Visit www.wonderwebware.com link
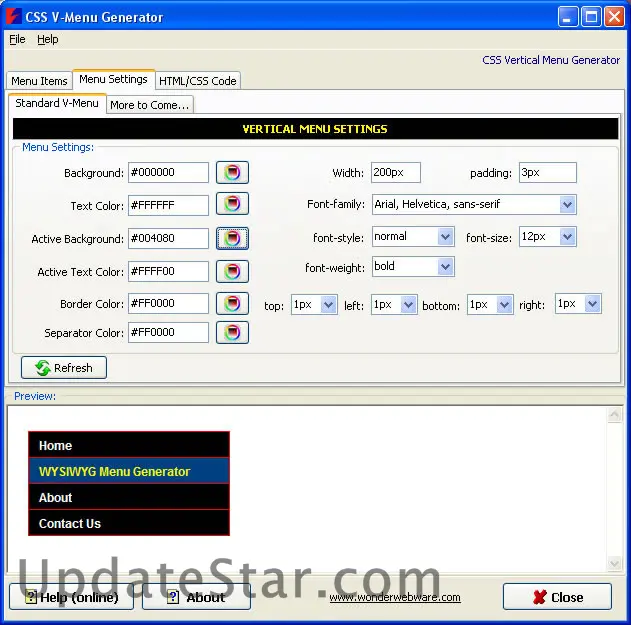The height and width of the screenshot is (625, 631). tap(395, 597)
